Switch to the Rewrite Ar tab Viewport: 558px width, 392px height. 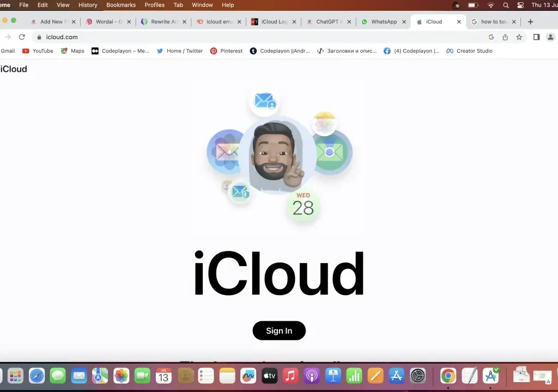click(163, 22)
